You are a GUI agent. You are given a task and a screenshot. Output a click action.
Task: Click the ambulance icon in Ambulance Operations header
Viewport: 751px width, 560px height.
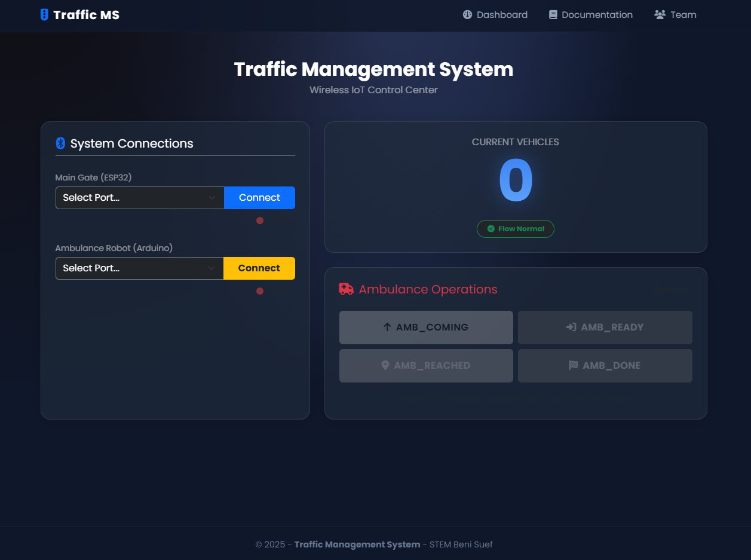click(345, 289)
